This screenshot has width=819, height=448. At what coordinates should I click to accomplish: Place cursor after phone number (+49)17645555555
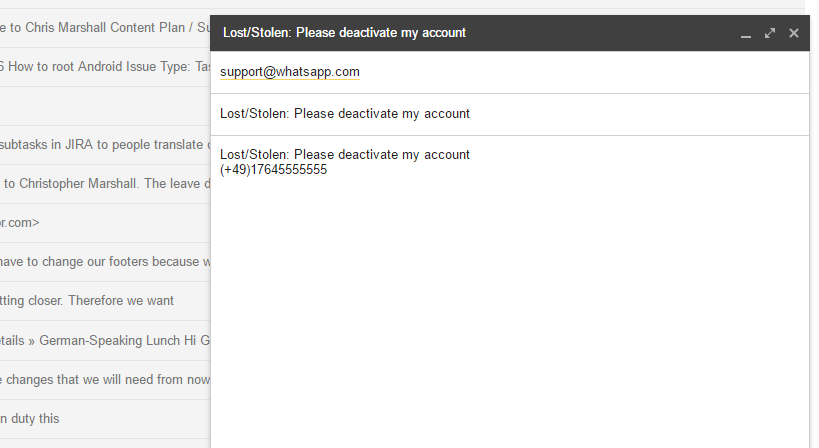tap(327, 170)
